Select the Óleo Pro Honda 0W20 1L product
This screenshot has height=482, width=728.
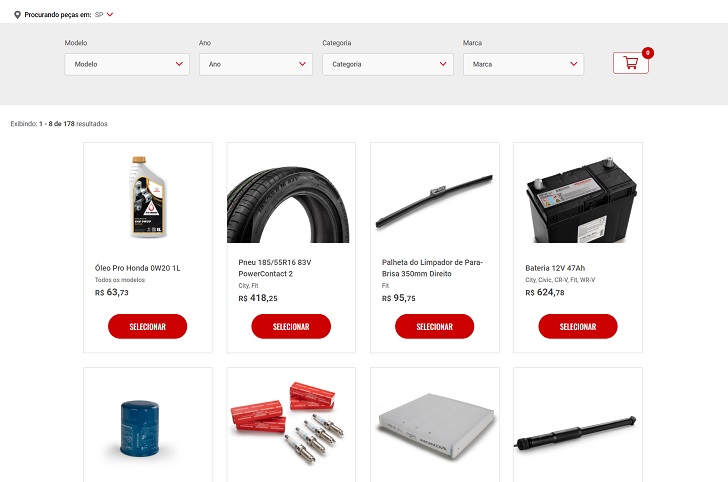tap(148, 326)
